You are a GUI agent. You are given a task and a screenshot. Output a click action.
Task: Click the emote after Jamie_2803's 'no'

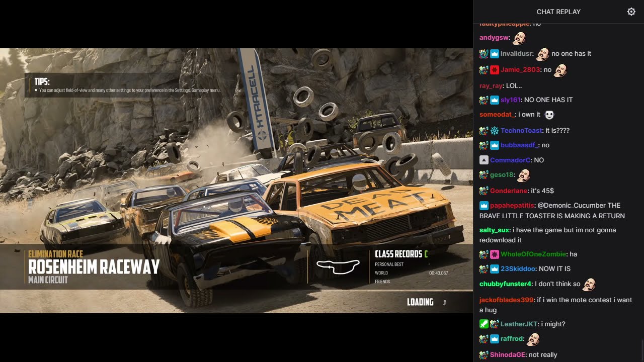tap(560, 70)
